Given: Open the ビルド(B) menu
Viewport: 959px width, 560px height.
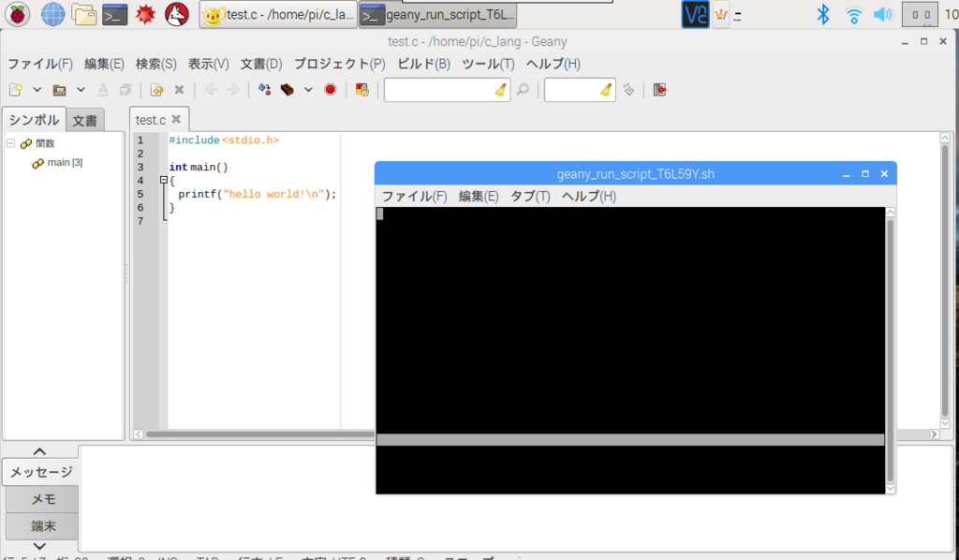Looking at the screenshot, I should coord(424,65).
